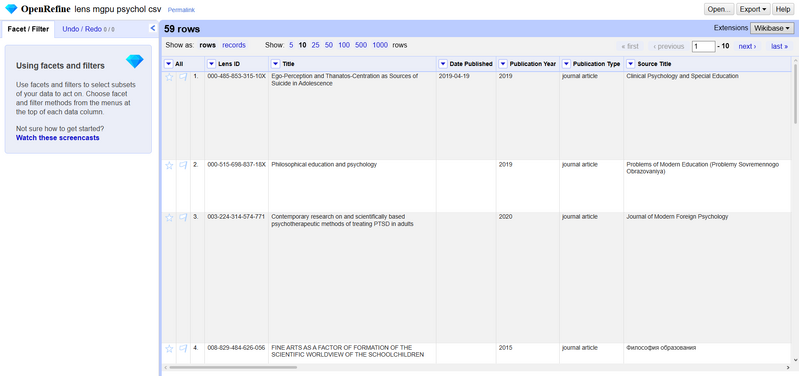
Task: Switch to the Undo / Redo tab
Action: tap(88, 30)
